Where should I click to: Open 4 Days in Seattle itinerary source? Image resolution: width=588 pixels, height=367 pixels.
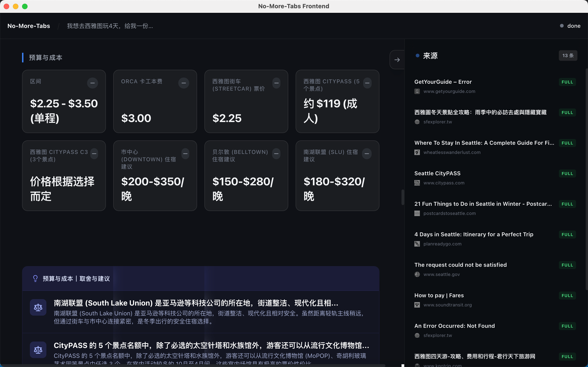(474, 234)
